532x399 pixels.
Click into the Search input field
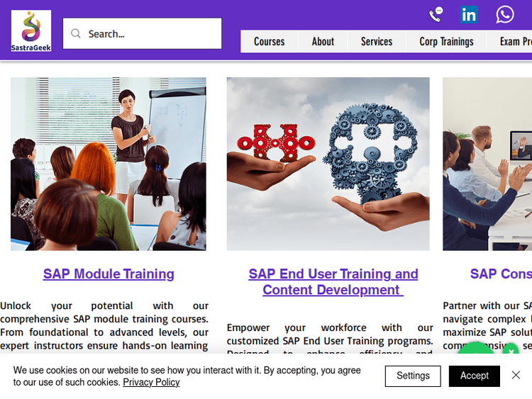coord(149,33)
